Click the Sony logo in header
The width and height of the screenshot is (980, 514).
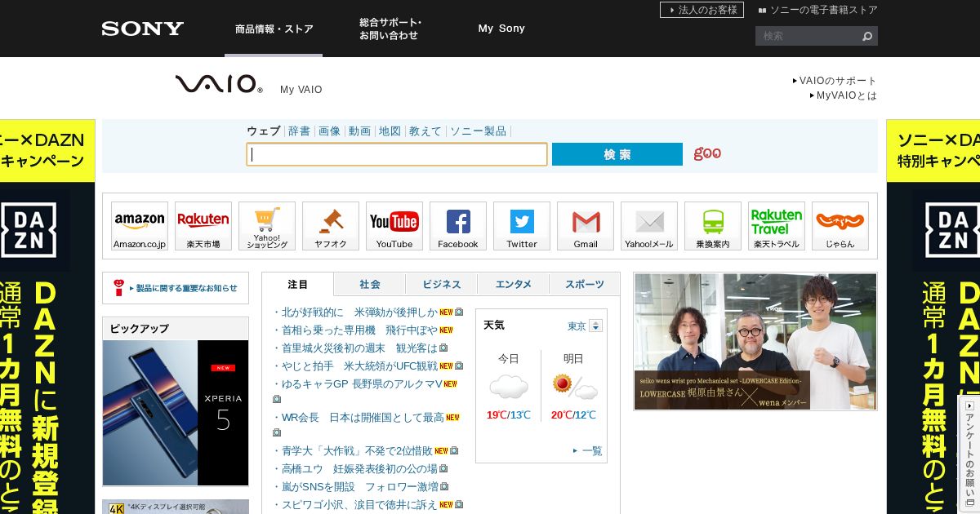(143, 29)
